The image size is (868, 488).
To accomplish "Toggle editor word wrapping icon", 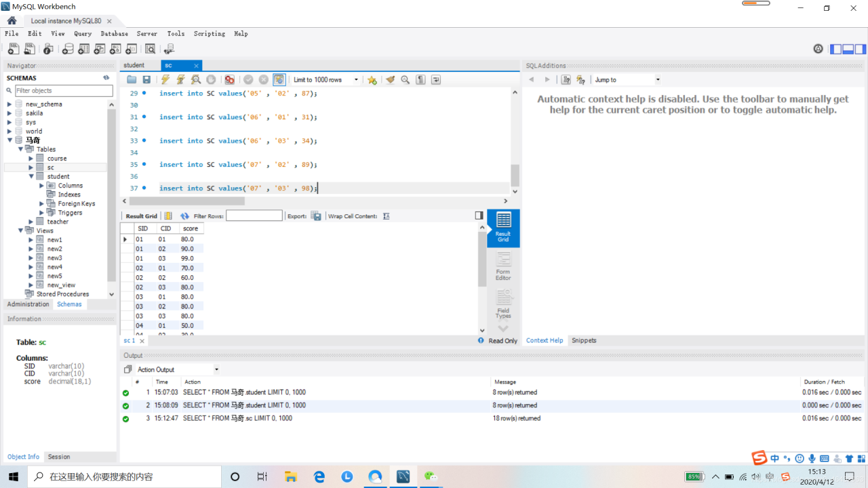I will (436, 79).
